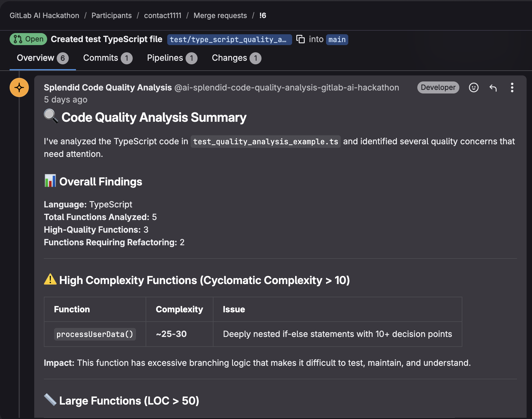532x419 pixels.
Task: Open the contact1111 project breadcrumb
Action: click(x=162, y=16)
